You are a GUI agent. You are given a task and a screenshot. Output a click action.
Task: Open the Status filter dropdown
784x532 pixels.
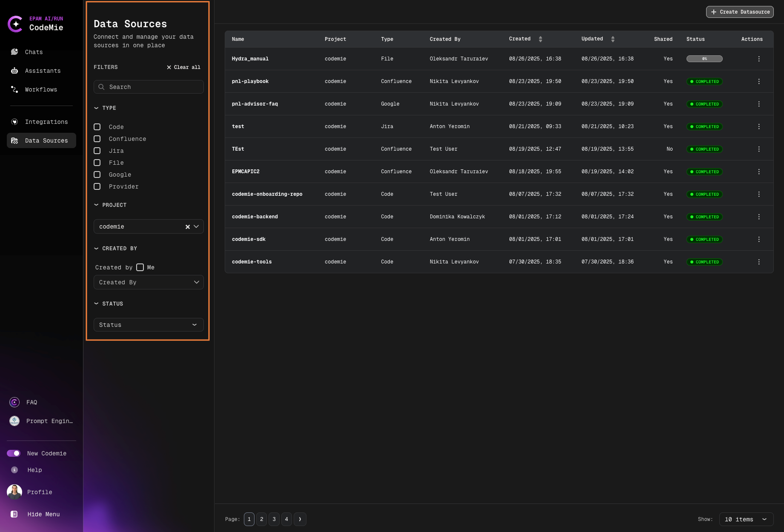[148, 325]
